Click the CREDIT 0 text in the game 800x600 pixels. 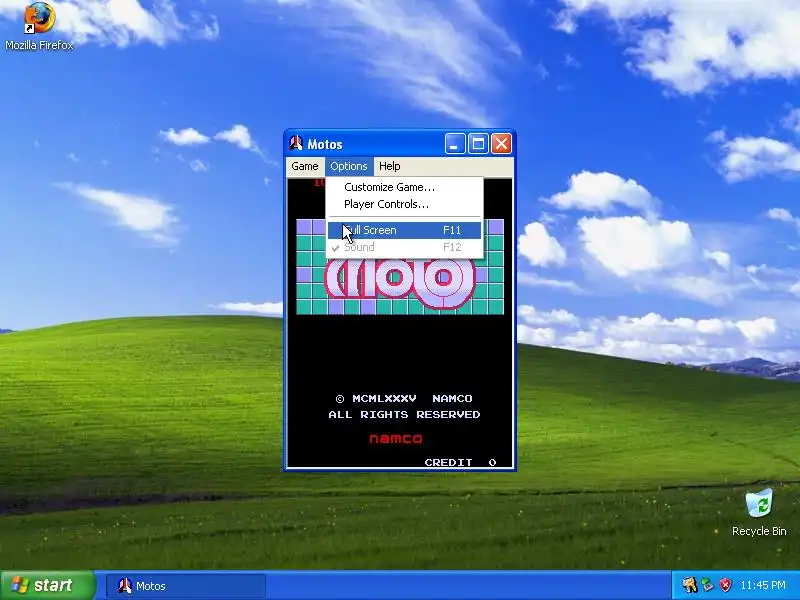click(x=460, y=462)
